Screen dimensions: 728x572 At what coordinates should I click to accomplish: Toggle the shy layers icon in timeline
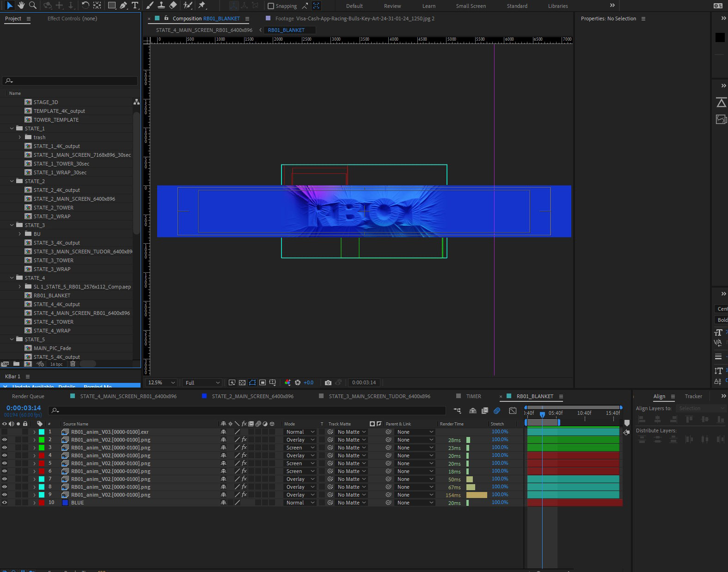pyautogui.click(x=473, y=410)
